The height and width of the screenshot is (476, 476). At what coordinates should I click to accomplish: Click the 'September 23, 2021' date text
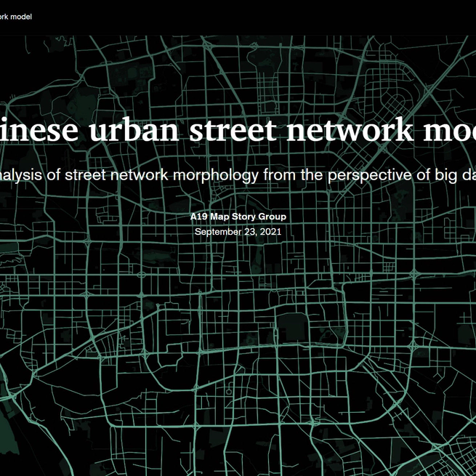point(238,232)
